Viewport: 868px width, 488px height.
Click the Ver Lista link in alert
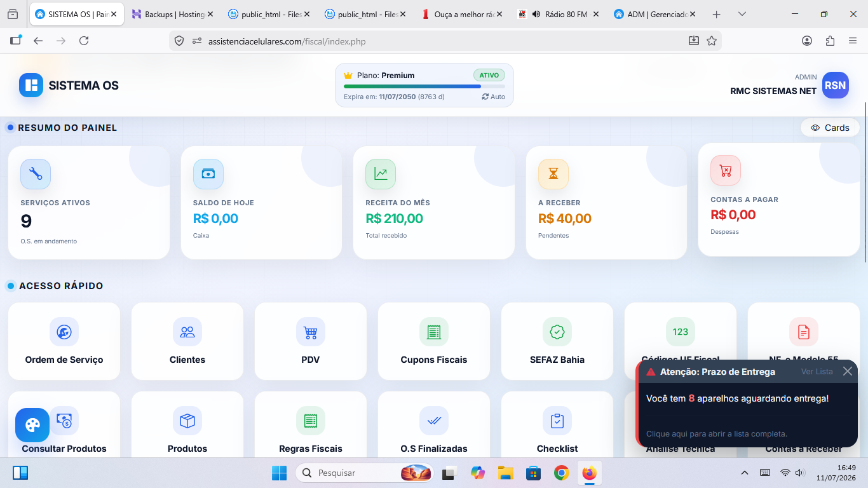point(817,372)
